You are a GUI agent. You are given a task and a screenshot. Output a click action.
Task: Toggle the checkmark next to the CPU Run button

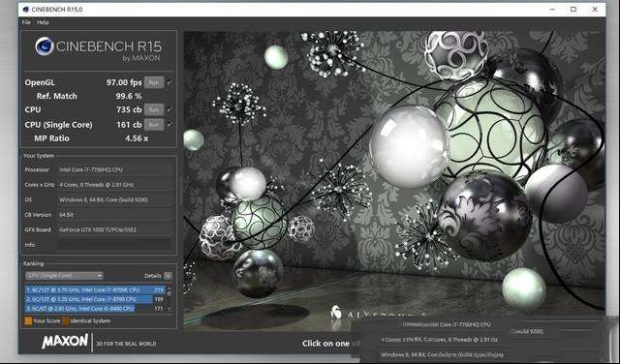pos(170,109)
